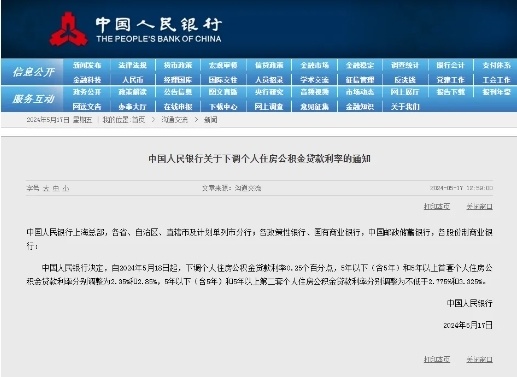Go to 人员招录 page

pyautogui.click(x=269, y=80)
